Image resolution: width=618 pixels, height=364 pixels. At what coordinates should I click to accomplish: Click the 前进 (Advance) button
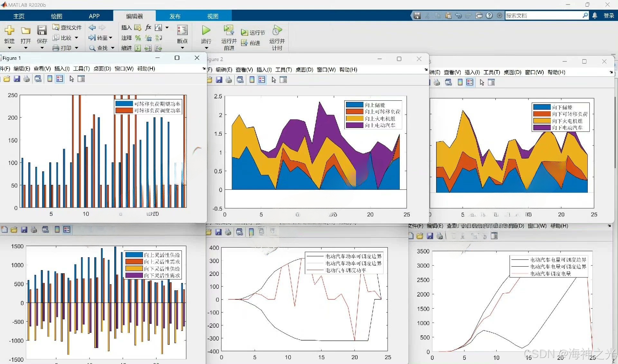(251, 43)
